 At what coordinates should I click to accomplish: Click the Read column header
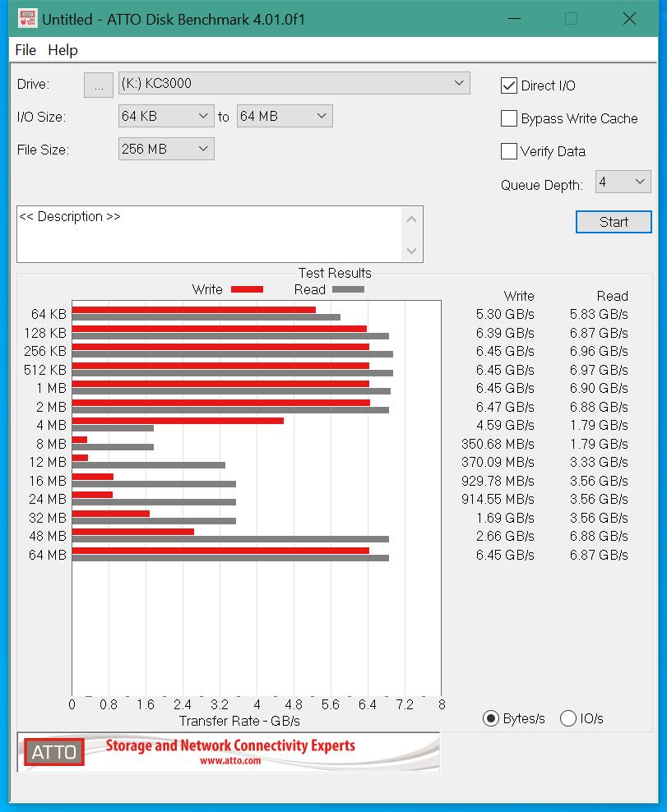click(x=612, y=296)
